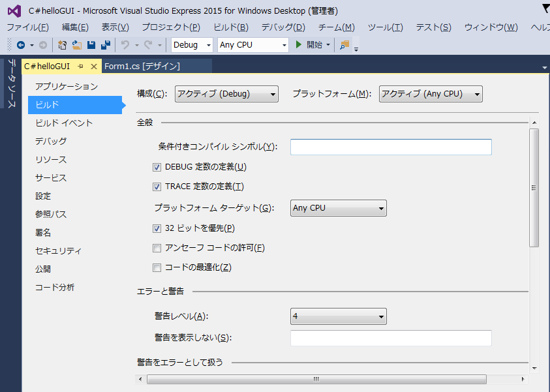This screenshot has height=392, width=550.
Task: Expand the Undo history dropdown arrow
Action: tap(137, 45)
